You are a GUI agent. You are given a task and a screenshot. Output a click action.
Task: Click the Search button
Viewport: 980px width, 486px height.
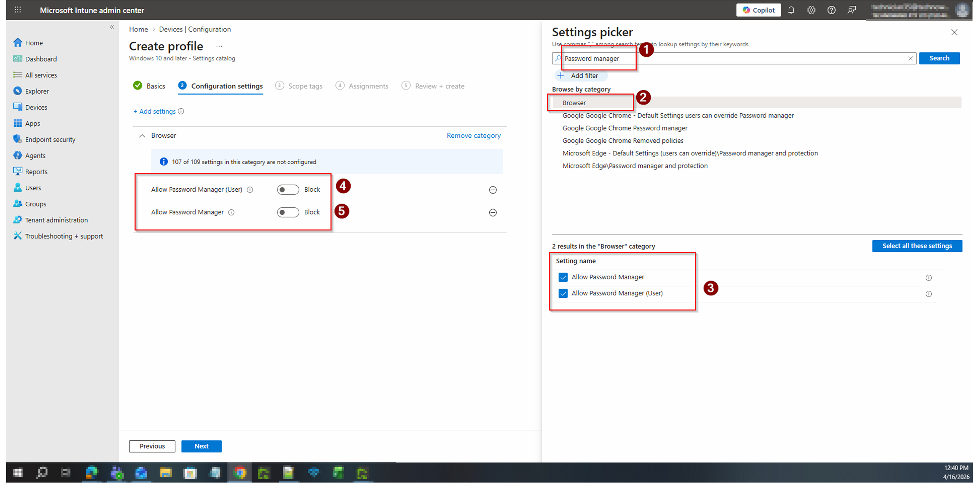click(939, 58)
